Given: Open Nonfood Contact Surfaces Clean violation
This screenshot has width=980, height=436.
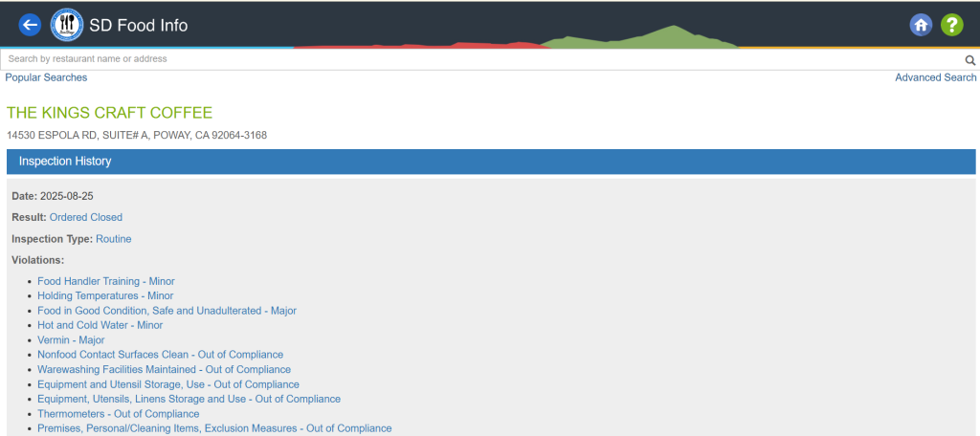Looking at the screenshot, I should (160, 355).
